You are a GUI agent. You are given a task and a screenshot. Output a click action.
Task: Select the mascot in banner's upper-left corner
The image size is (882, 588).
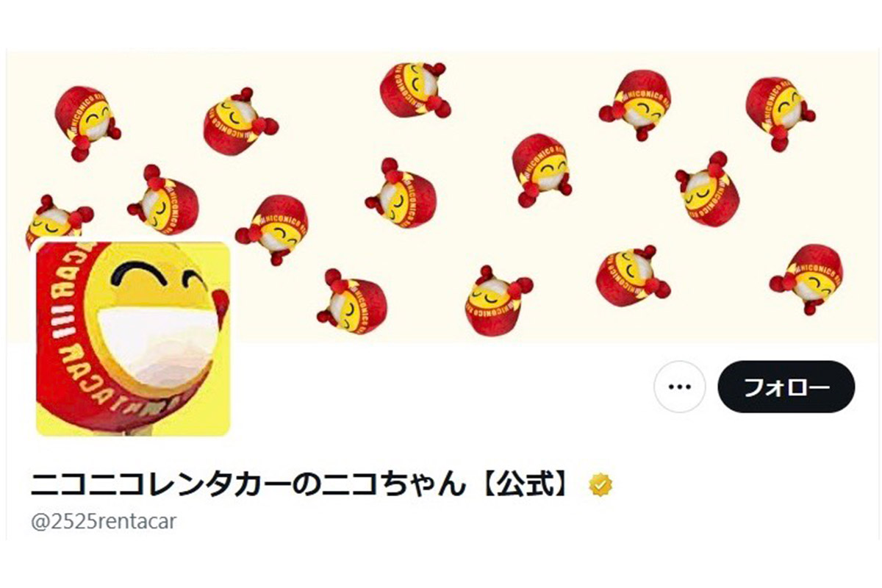pyautogui.click(x=87, y=123)
